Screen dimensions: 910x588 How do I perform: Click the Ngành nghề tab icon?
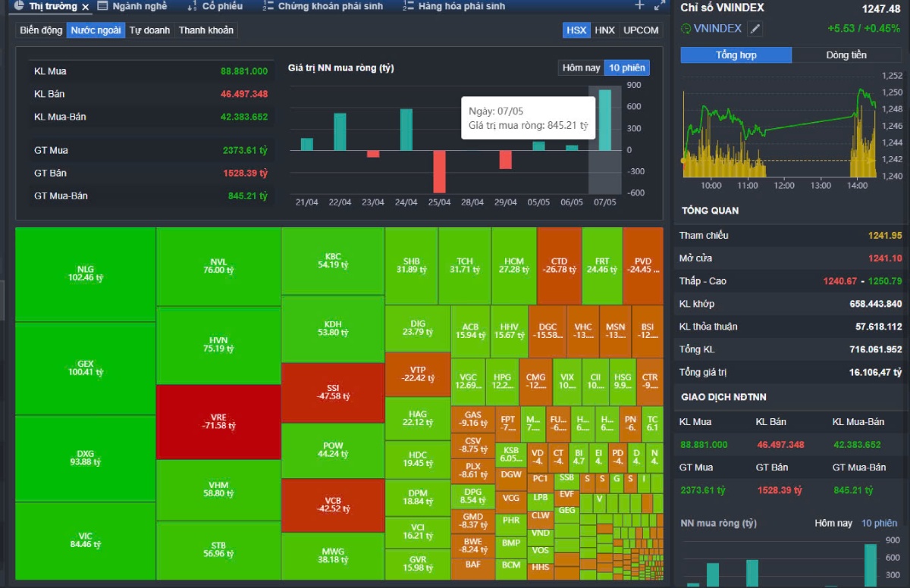102,6
